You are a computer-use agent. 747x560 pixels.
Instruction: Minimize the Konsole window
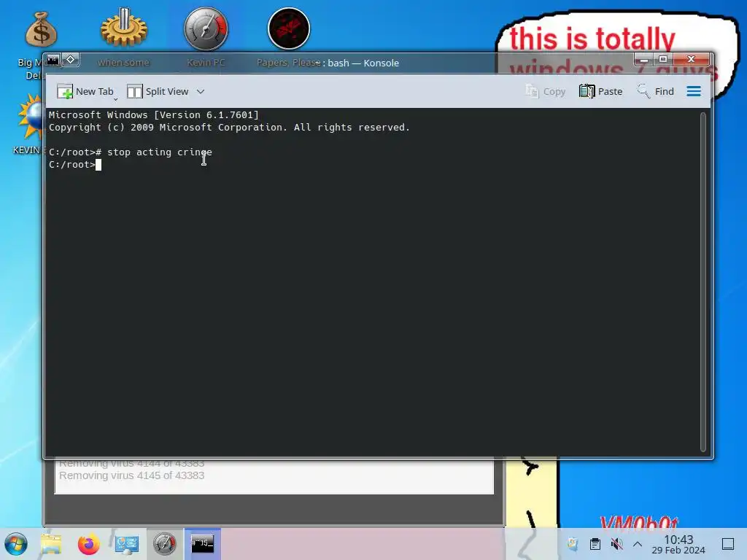[643, 60]
